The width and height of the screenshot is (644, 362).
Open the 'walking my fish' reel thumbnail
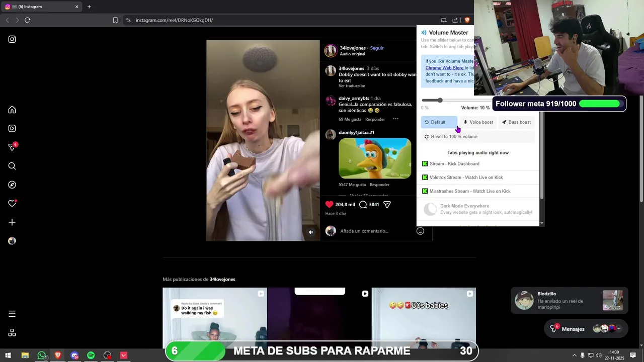pyautogui.click(x=215, y=318)
